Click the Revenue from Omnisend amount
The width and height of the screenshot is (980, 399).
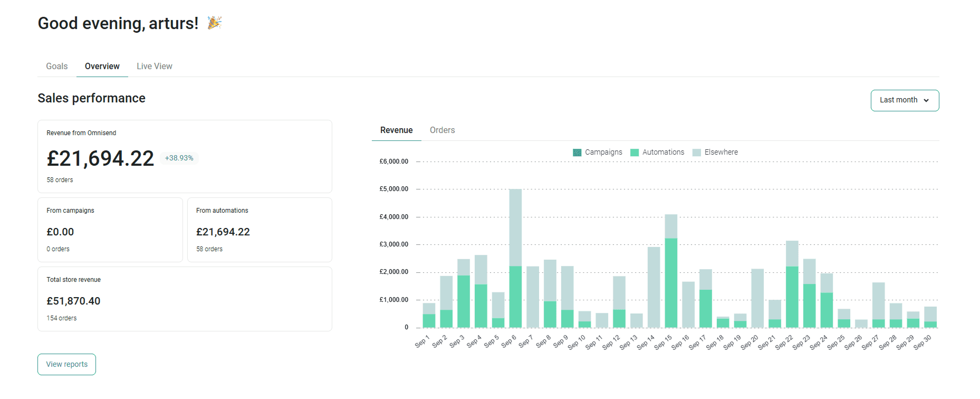pyautogui.click(x=100, y=158)
